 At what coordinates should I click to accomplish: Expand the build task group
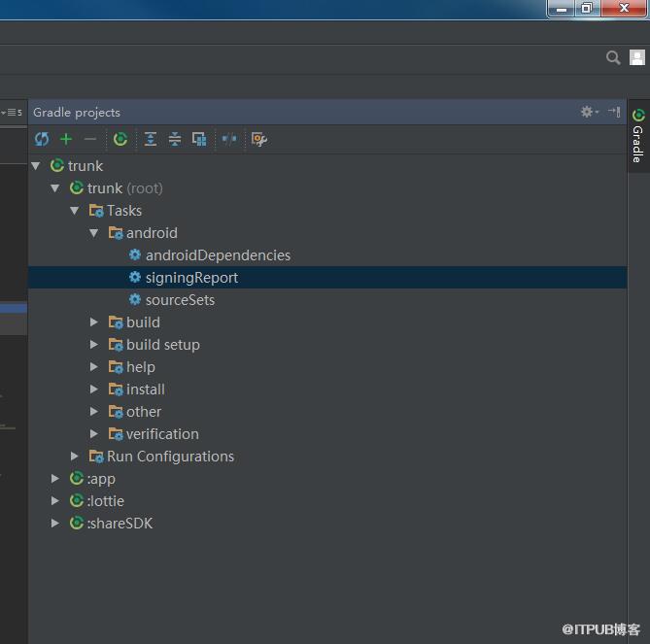click(94, 322)
